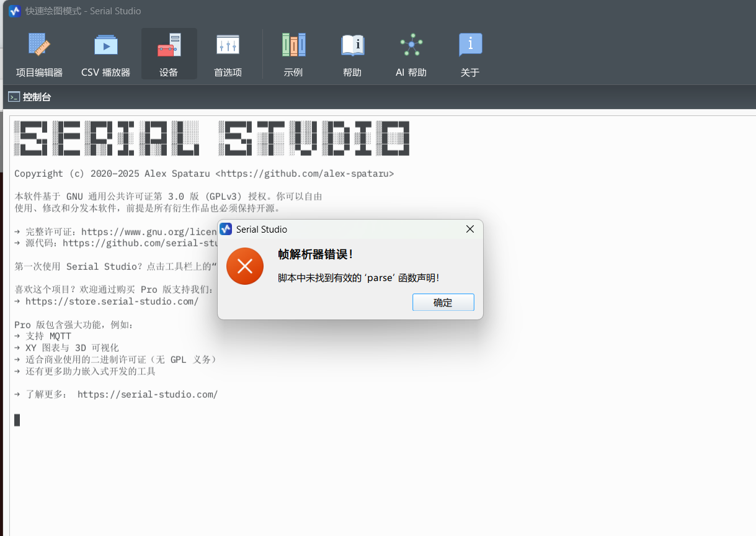Click the console text cursor block
Screen dimensions: 756x536
[x=17, y=420]
